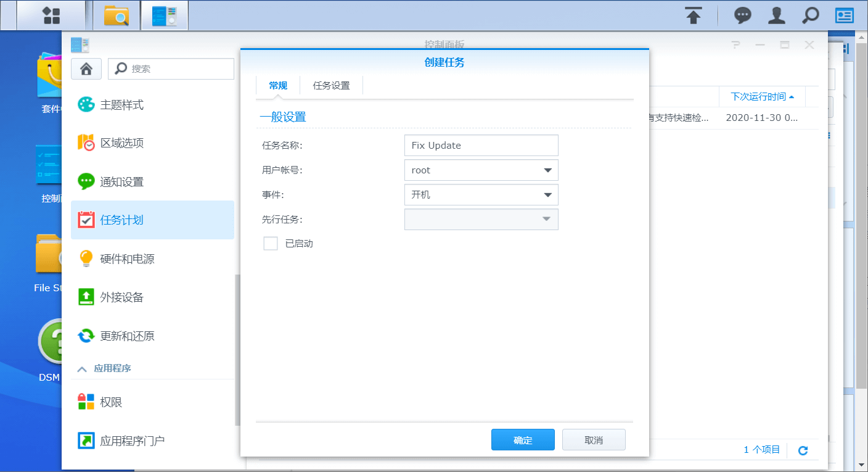Open 硬件和电源 settings
The width and height of the screenshot is (868, 472).
pos(126,259)
